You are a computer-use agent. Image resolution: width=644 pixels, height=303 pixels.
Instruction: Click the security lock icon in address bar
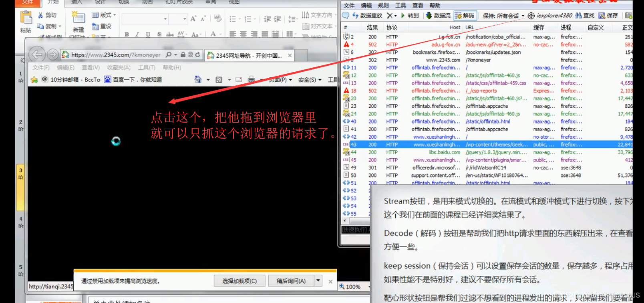183,55
